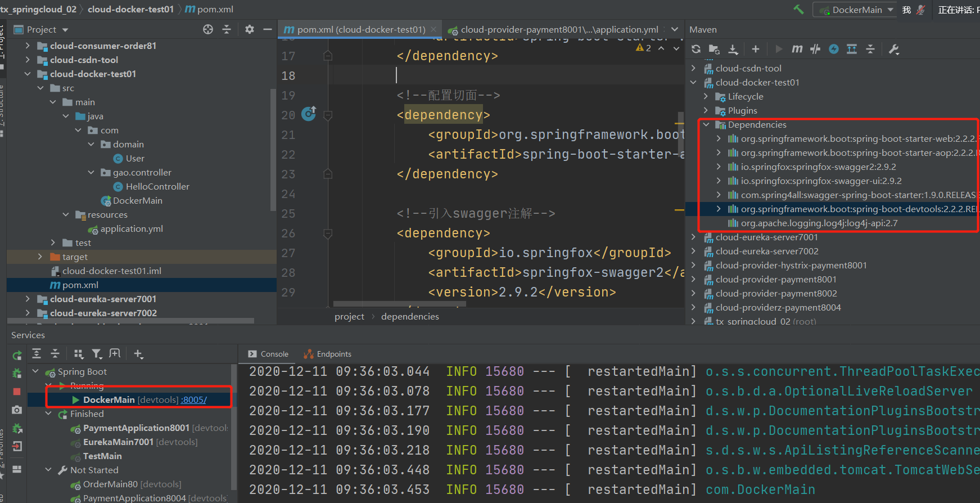
Task: Rerun service in Services sidebar
Action: click(17, 355)
